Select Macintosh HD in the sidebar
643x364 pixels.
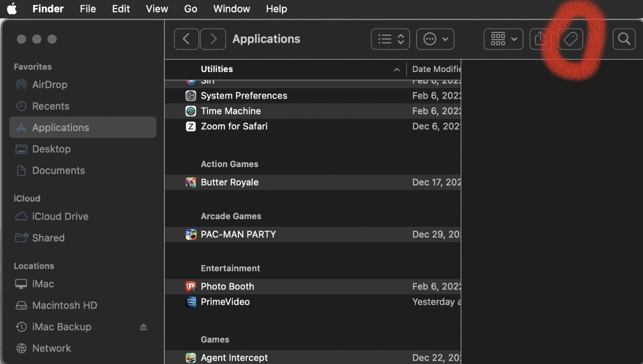[x=83, y=305]
